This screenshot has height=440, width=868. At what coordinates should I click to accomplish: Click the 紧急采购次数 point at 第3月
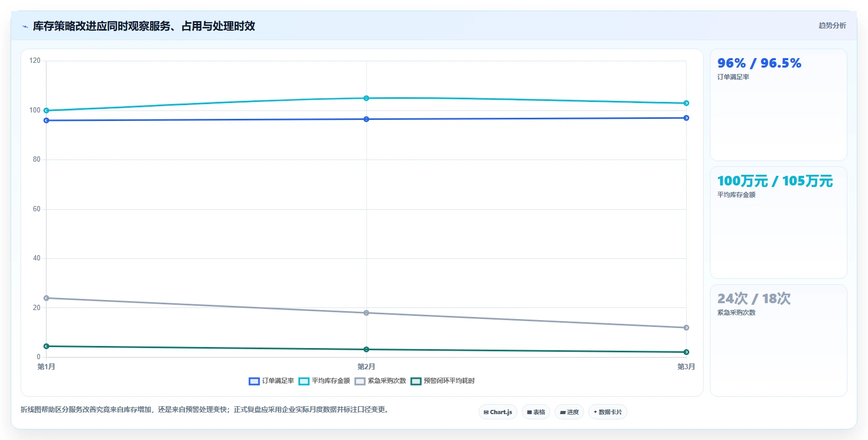click(x=686, y=327)
